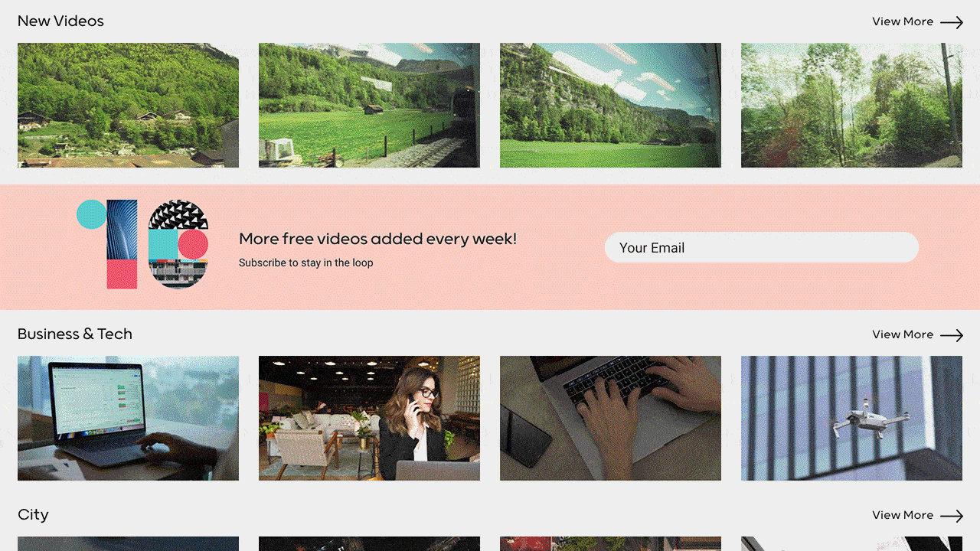Click the arrow icon in Business & Tech row
Image resolution: width=980 pixels, height=551 pixels.
click(952, 335)
